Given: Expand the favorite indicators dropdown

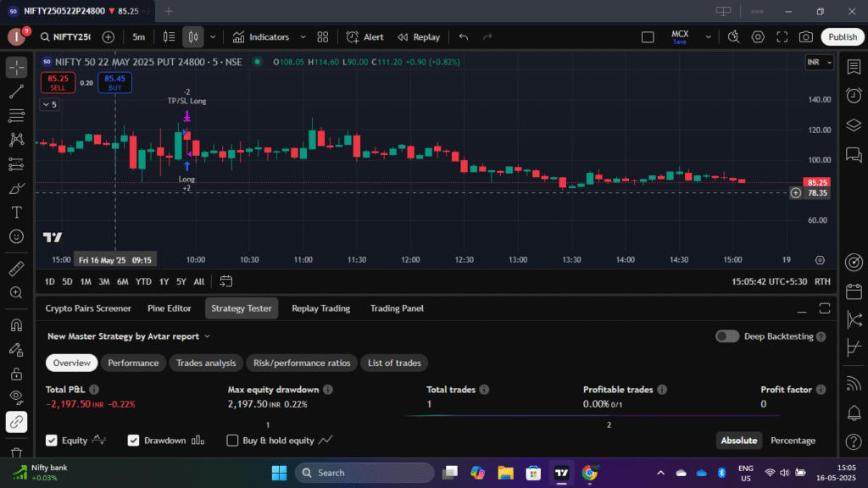Looking at the screenshot, I should (x=303, y=37).
